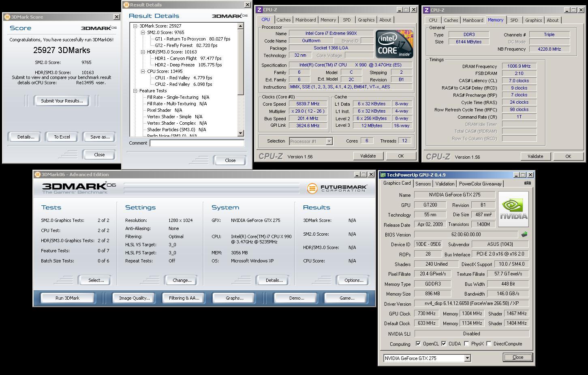Collapse the HDR/SM3.0 Score: 10163 node
This screenshot has width=588, height=375.
coord(143,52)
